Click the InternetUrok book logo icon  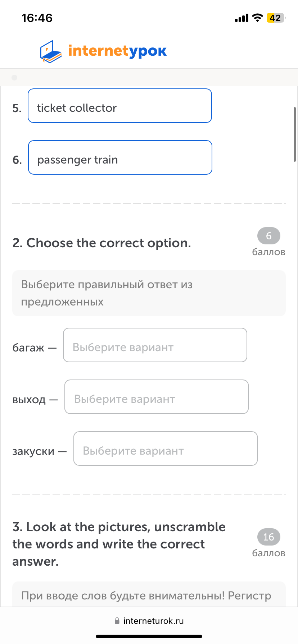(x=51, y=52)
